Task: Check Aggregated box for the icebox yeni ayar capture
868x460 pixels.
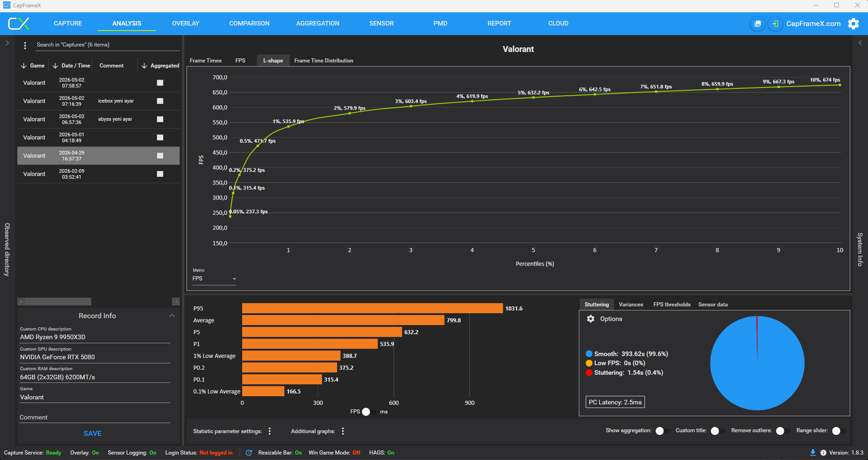Action: pyautogui.click(x=160, y=101)
